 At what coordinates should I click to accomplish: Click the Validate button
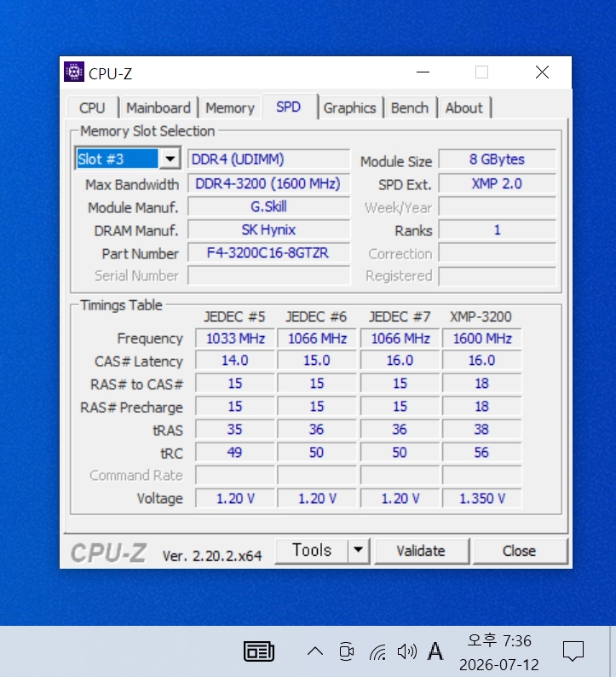pyautogui.click(x=421, y=551)
